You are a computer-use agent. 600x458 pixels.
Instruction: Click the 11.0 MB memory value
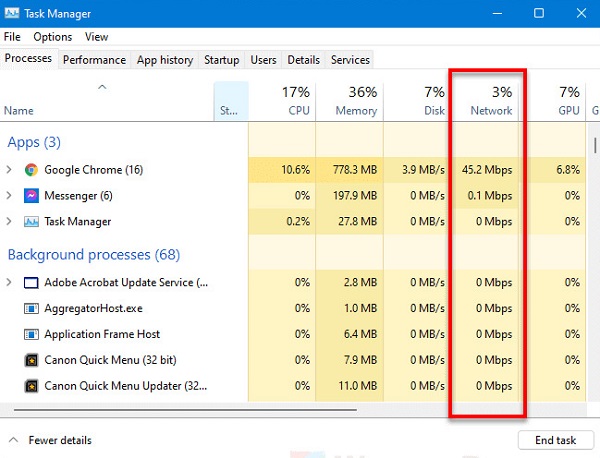click(x=357, y=386)
